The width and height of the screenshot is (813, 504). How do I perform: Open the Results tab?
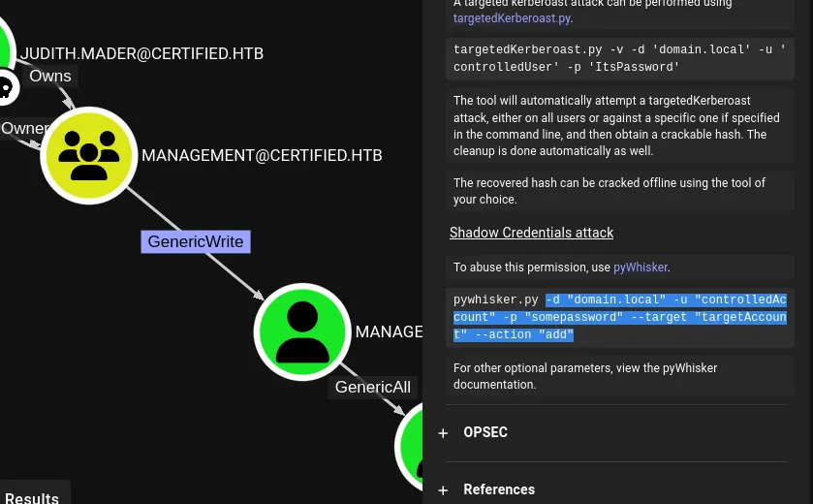[32, 497]
